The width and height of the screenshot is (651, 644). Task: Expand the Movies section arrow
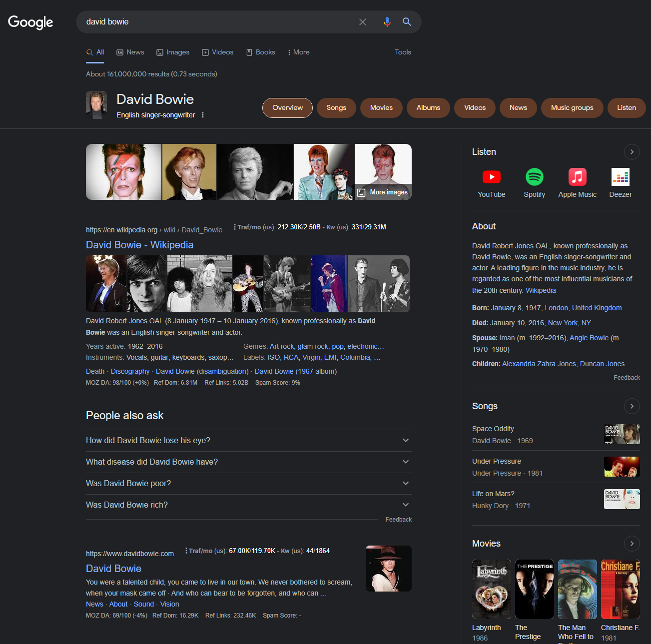[632, 544]
